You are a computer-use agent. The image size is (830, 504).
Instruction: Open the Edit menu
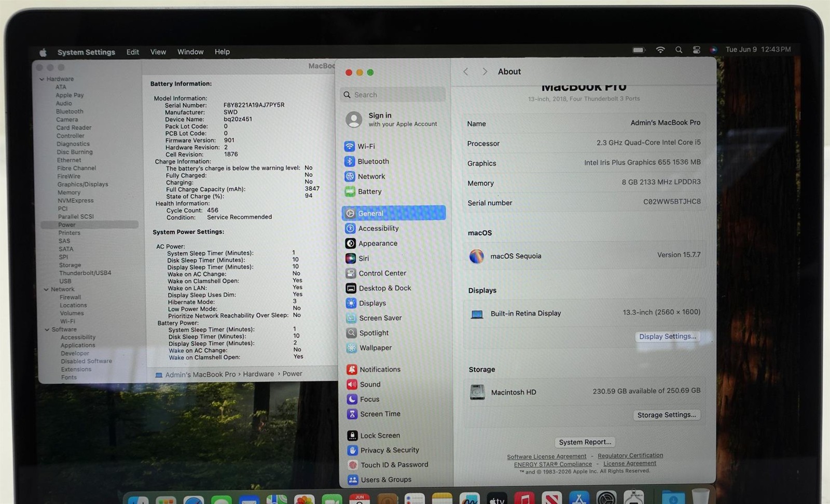click(x=133, y=52)
